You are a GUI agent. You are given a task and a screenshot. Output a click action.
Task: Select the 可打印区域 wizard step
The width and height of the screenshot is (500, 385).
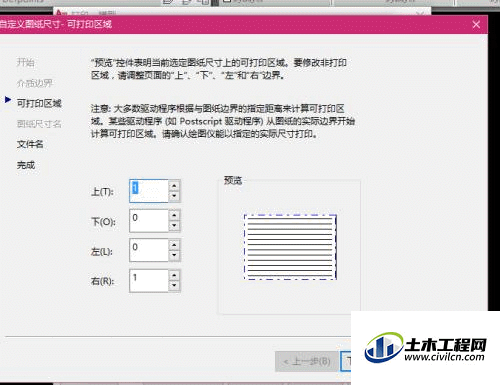click(39, 103)
